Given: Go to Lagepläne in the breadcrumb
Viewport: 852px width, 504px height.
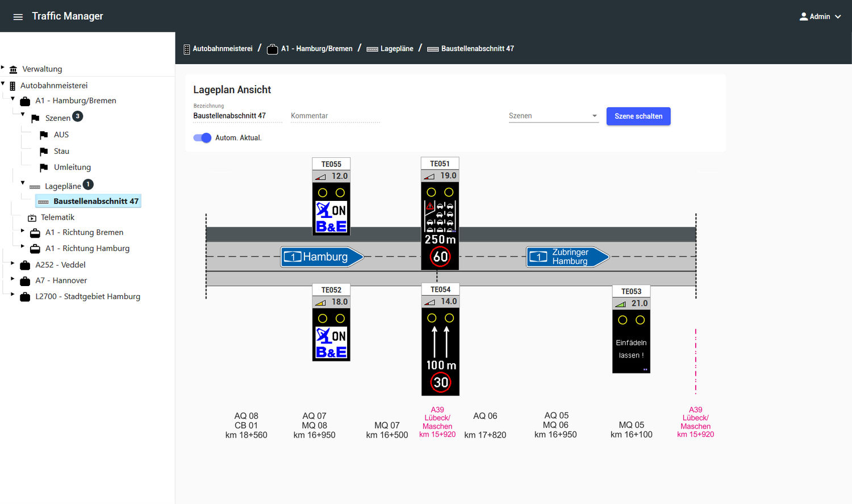Looking at the screenshot, I should pos(396,49).
